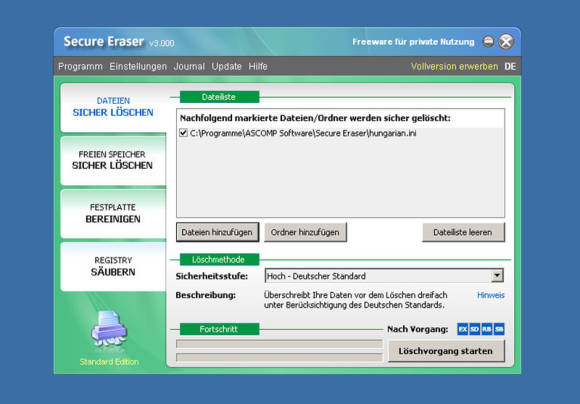Toggle the RB reboot icon

click(x=487, y=329)
